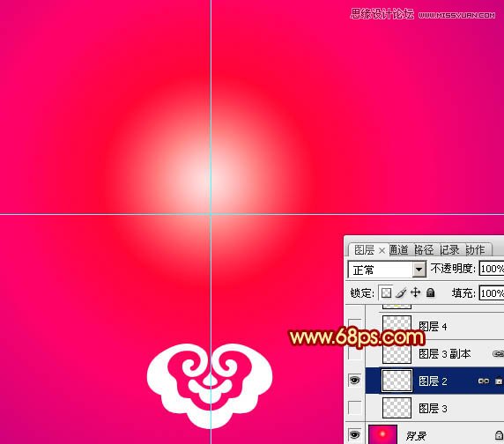Click the lock icon on 背景 layer

click(499, 435)
